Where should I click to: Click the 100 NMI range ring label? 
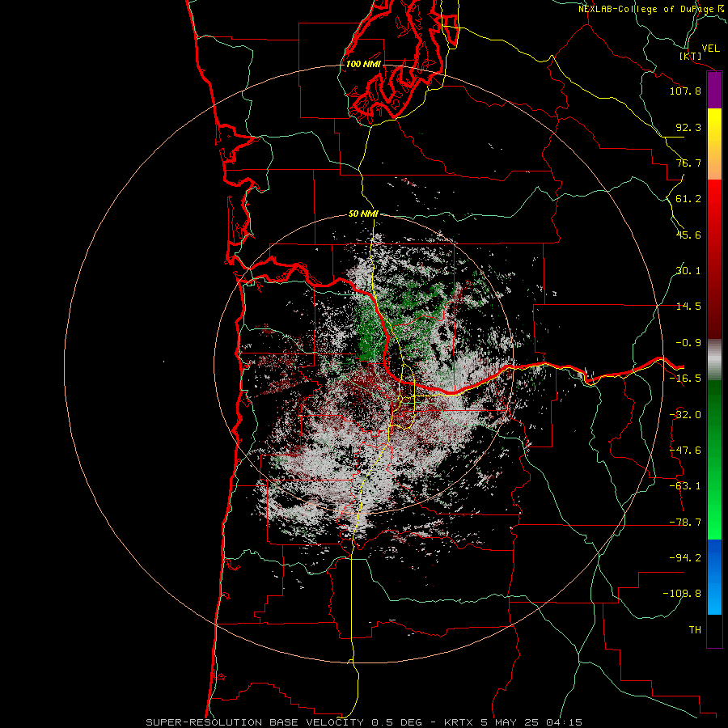[x=363, y=64]
